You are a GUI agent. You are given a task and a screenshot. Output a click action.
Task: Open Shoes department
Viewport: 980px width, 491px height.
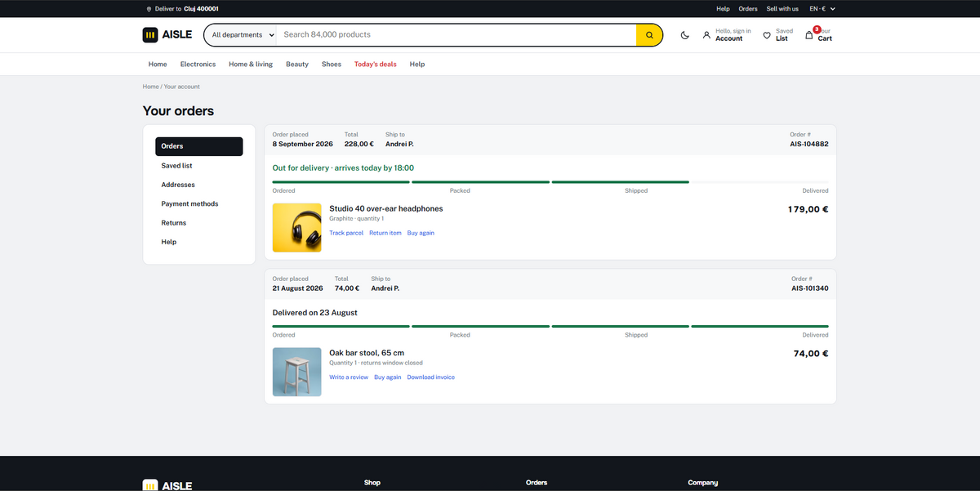[332, 64]
